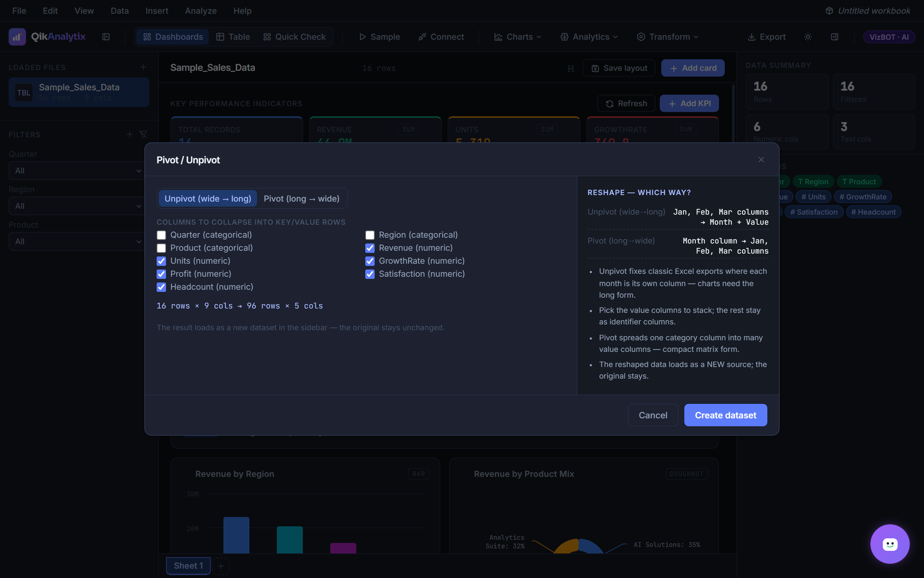
Task: Select the # Units column tag
Action: click(813, 197)
